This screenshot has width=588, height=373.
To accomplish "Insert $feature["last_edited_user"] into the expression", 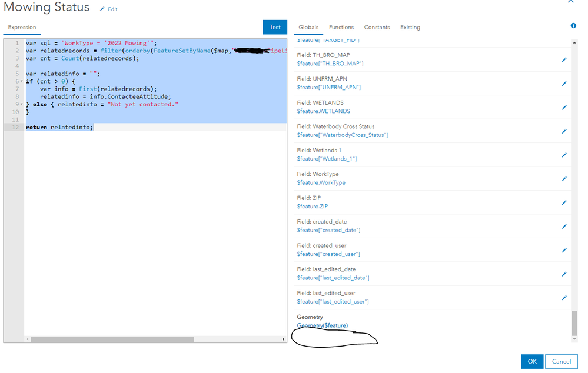I will click(333, 302).
